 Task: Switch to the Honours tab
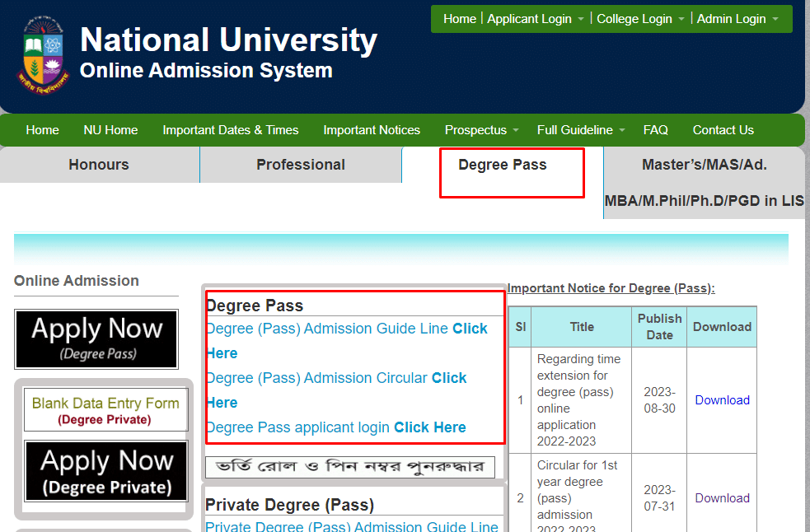click(x=99, y=165)
